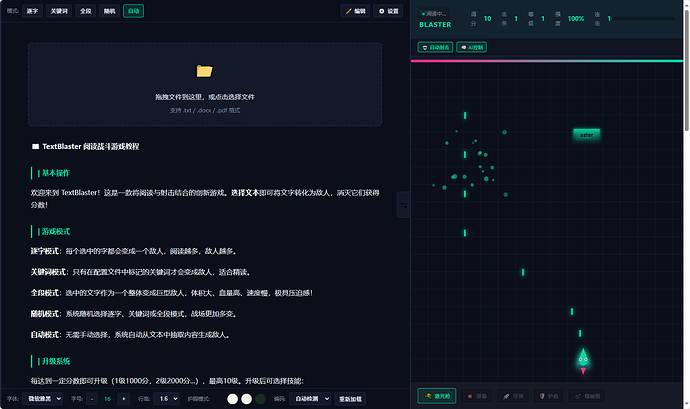Click the 游戏模式 section heading
Viewport: 690px width, 409px height.
(56, 232)
